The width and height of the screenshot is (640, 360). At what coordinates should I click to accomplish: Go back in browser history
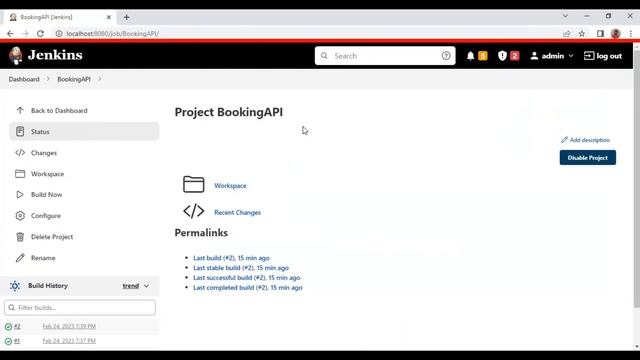point(10,33)
